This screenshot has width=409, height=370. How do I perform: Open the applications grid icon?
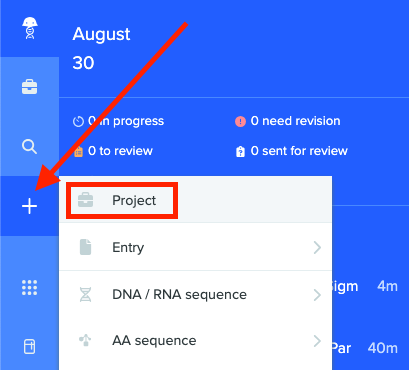coord(30,287)
